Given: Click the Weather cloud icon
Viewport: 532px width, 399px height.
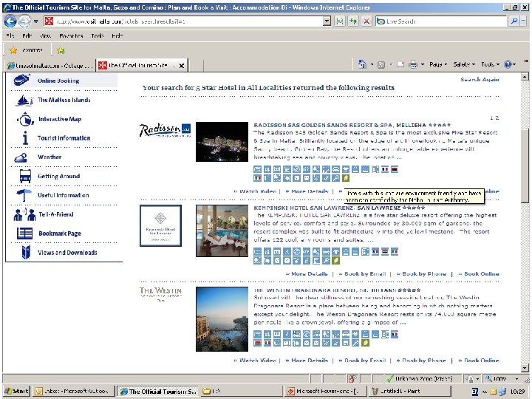Looking at the screenshot, I should pos(21,157).
